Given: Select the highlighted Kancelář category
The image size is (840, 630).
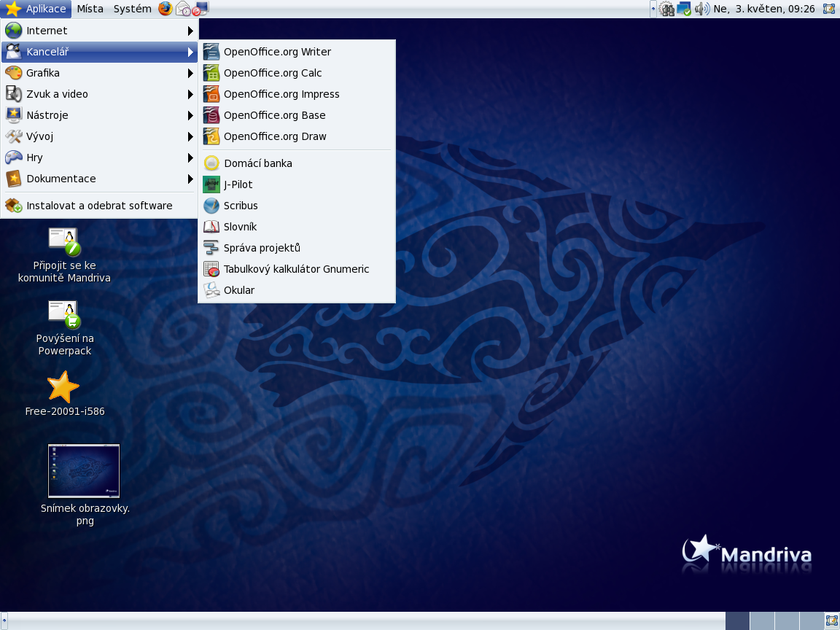Looking at the screenshot, I should click(99, 52).
